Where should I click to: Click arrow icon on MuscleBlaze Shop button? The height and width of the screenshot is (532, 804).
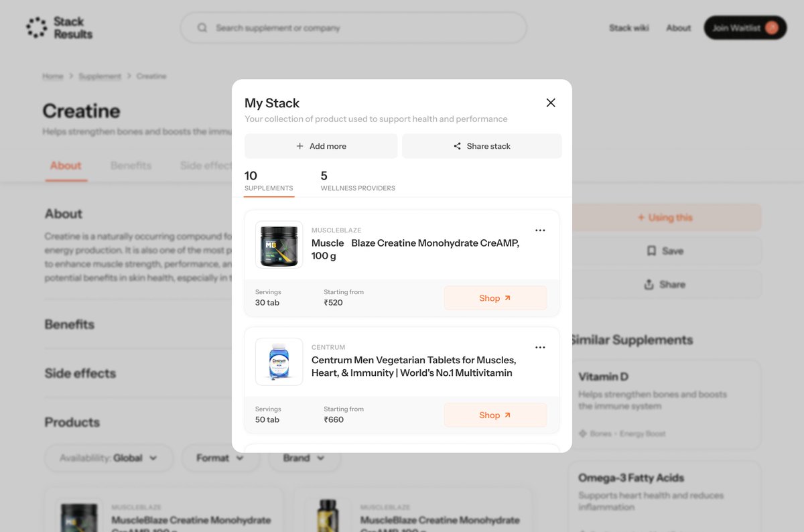point(507,298)
